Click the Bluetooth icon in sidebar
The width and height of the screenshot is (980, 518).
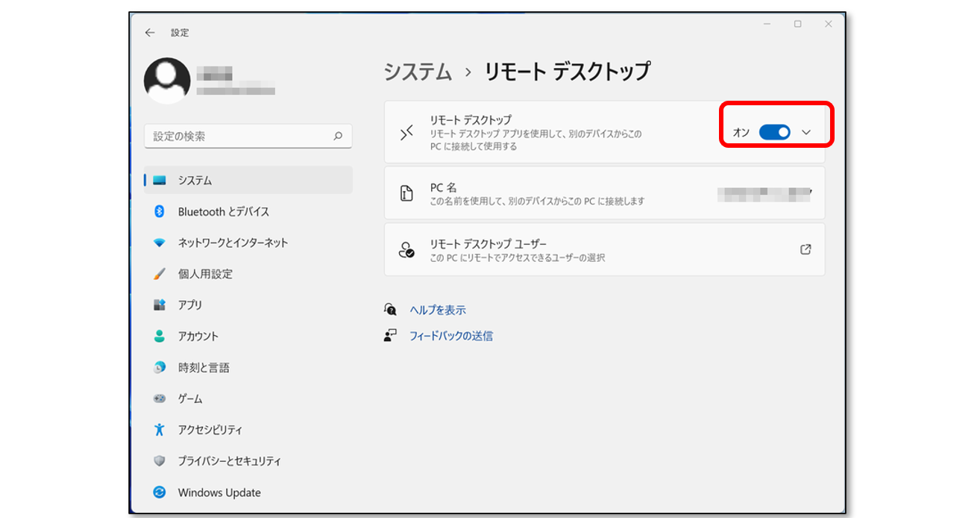159,212
